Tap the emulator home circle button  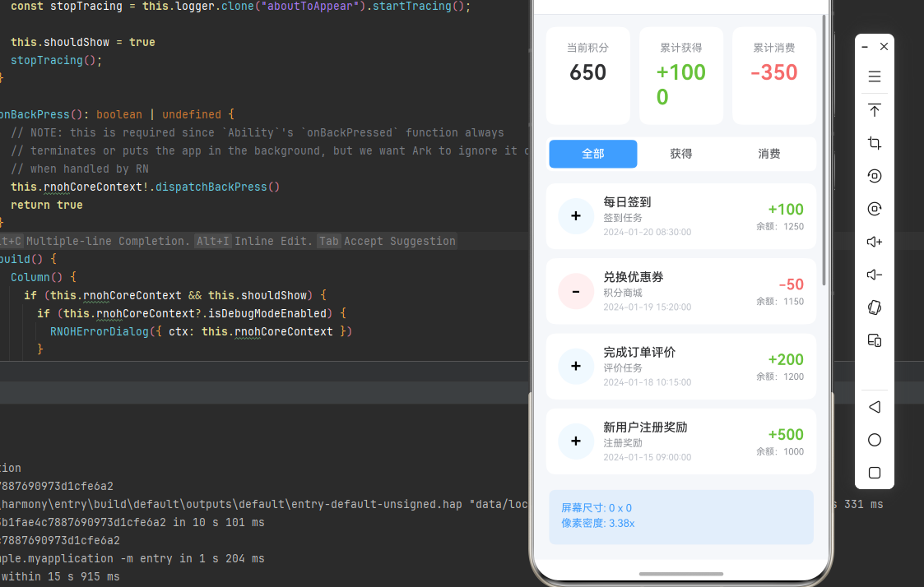tap(875, 440)
